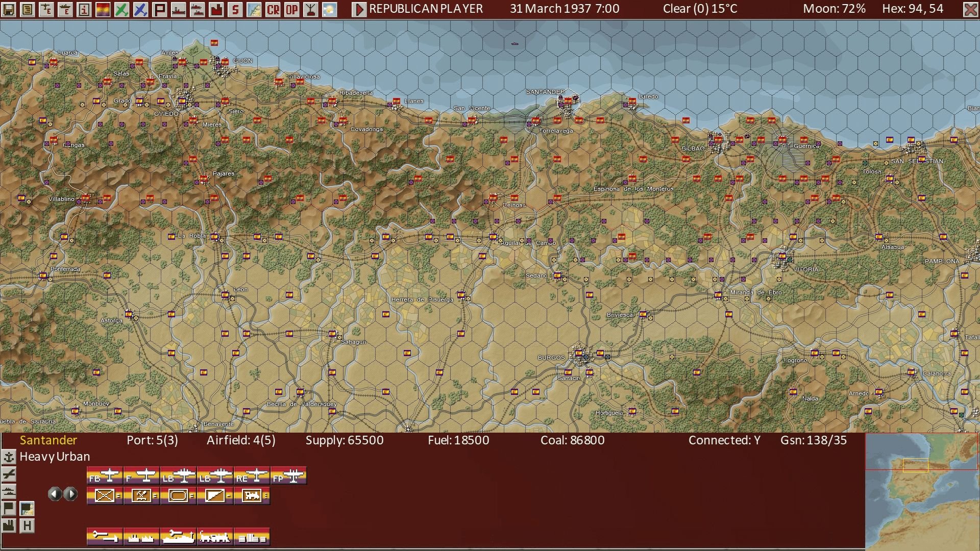The height and width of the screenshot is (551, 980).
Task: Toggle the jump map thumbnail in the left panel
Action: [x=27, y=509]
